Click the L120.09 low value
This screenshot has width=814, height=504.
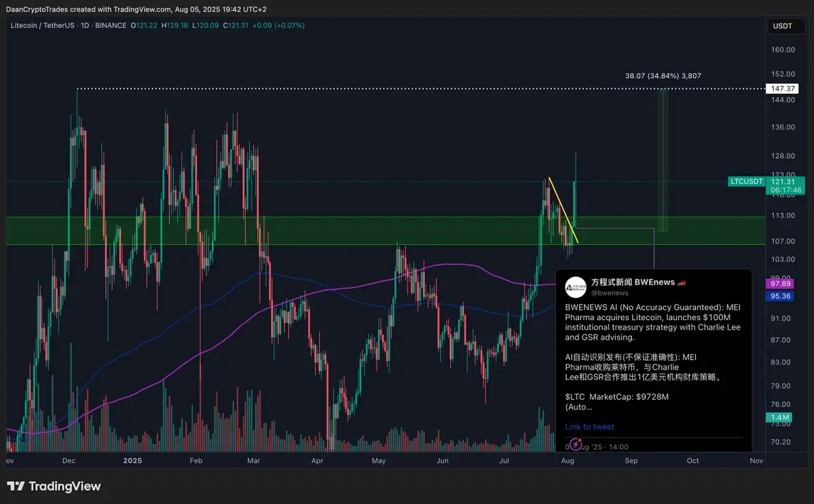point(205,25)
